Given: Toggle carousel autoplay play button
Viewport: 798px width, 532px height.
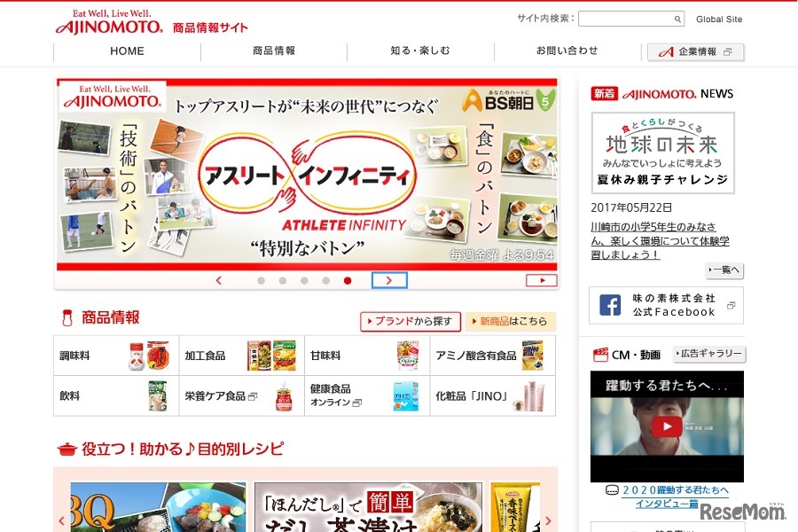Looking at the screenshot, I should (542, 280).
